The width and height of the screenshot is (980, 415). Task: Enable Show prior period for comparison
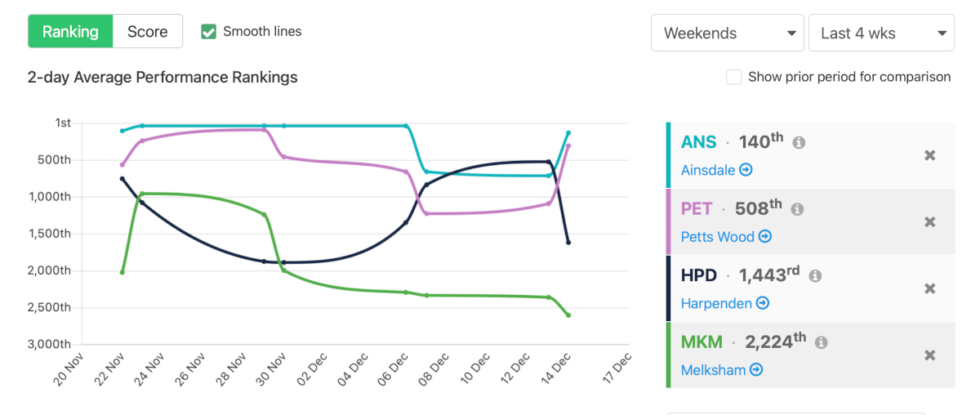click(x=734, y=77)
